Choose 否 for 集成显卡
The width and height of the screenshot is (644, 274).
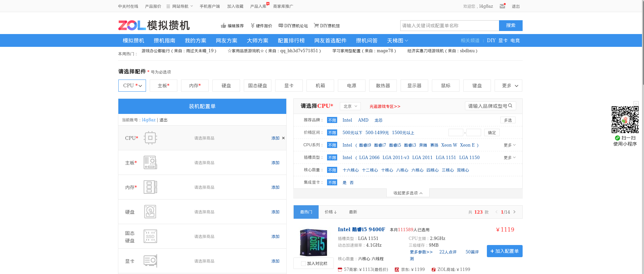pyautogui.click(x=352, y=183)
